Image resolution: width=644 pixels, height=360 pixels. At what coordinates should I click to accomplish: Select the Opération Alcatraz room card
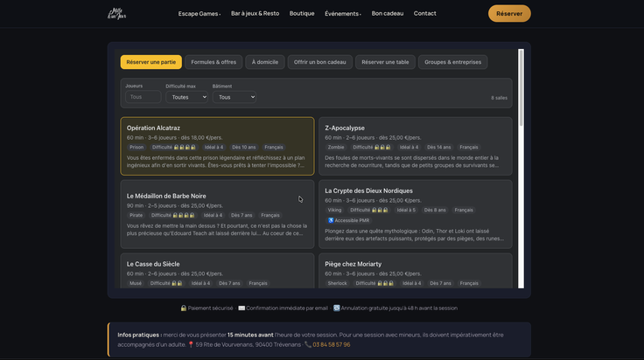coord(217,146)
